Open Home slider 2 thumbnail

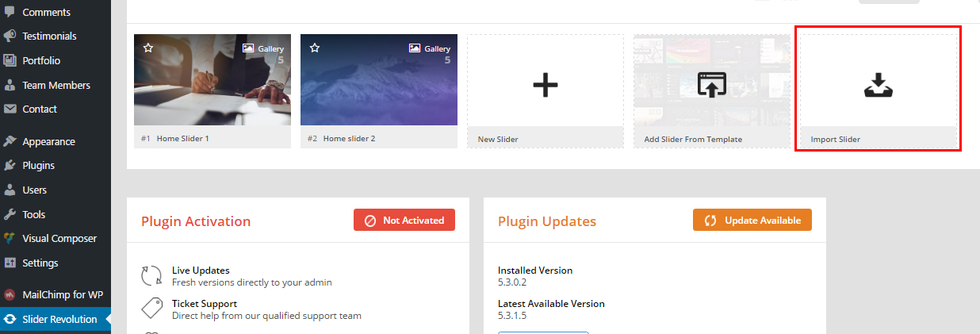[379, 80]
